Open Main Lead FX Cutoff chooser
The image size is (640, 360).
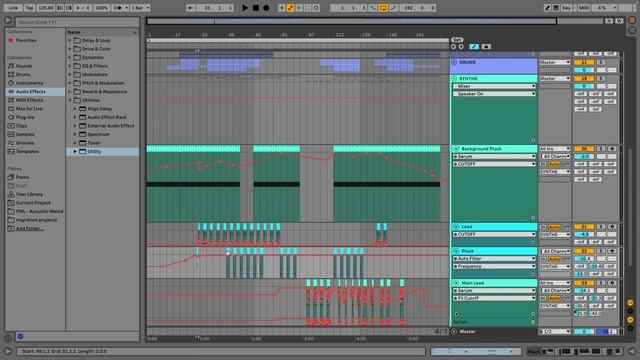[x=494, y=298]
